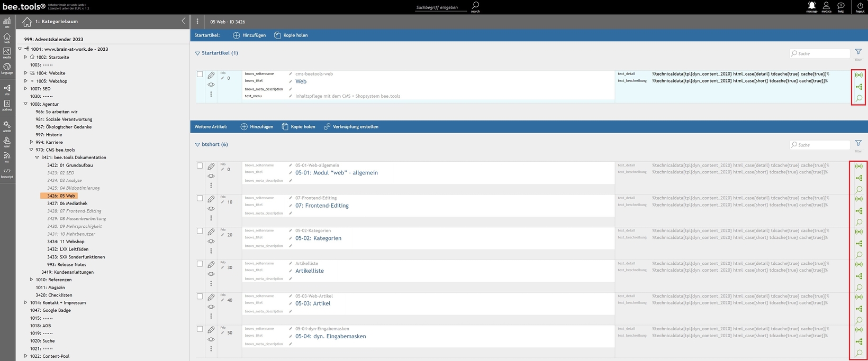868x361 pixels.
Task: Click the message bell icon
Action: click(x=811, y=6)
